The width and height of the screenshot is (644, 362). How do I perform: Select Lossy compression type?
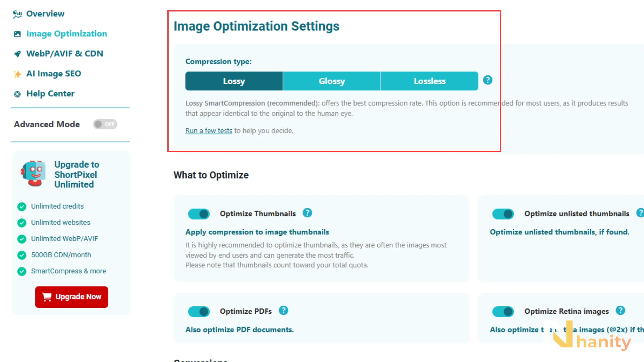point(234,81)
